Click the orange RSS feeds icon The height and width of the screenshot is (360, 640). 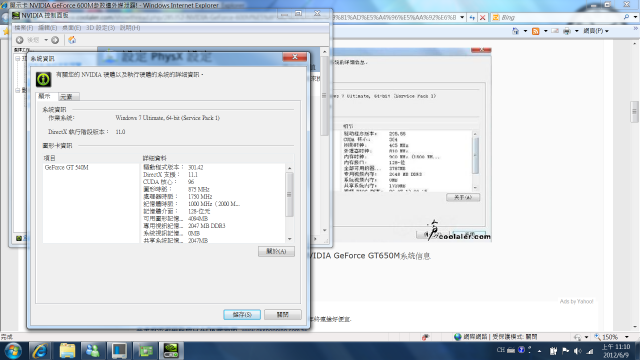coord(536,31)
